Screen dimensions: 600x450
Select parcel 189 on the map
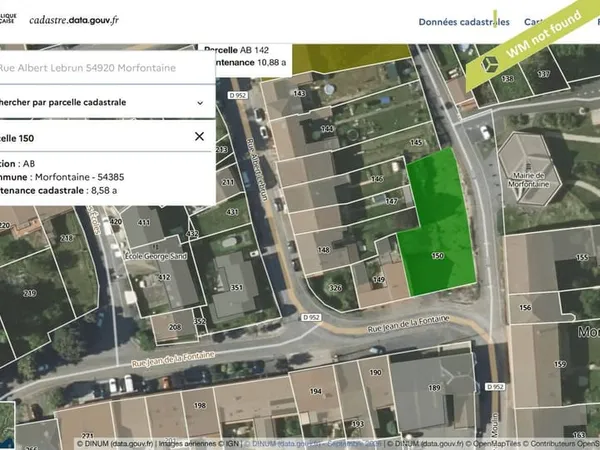pyautogui.click(x=434, y=388)
